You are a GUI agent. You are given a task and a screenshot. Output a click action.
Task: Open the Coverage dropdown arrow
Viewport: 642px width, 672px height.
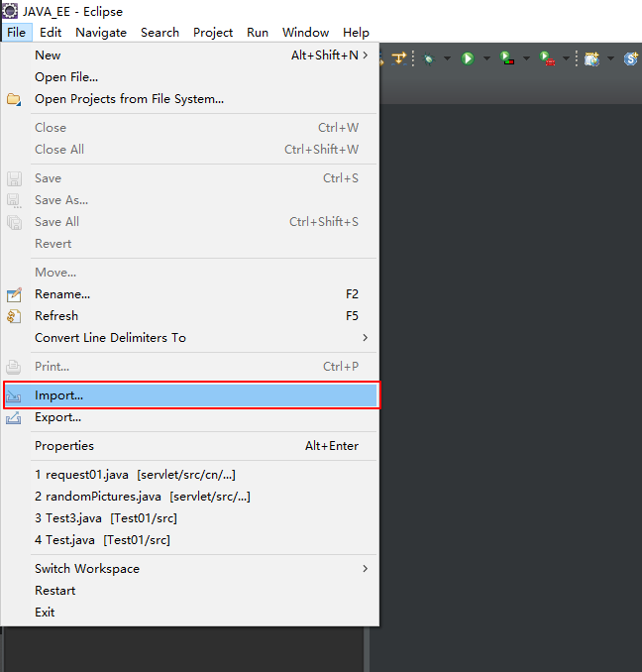526,58
